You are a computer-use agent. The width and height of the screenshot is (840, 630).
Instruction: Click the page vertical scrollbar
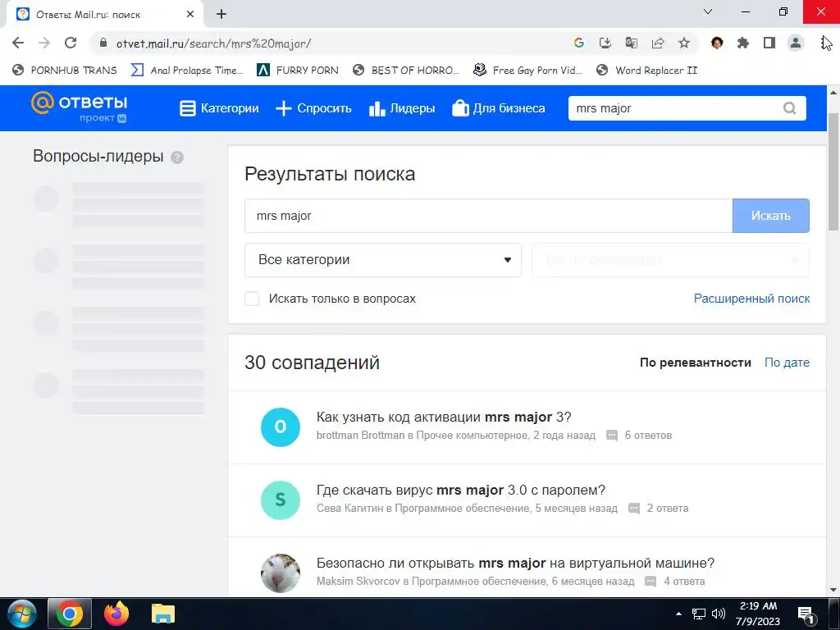pyautogui.click(x=833, y=171)
